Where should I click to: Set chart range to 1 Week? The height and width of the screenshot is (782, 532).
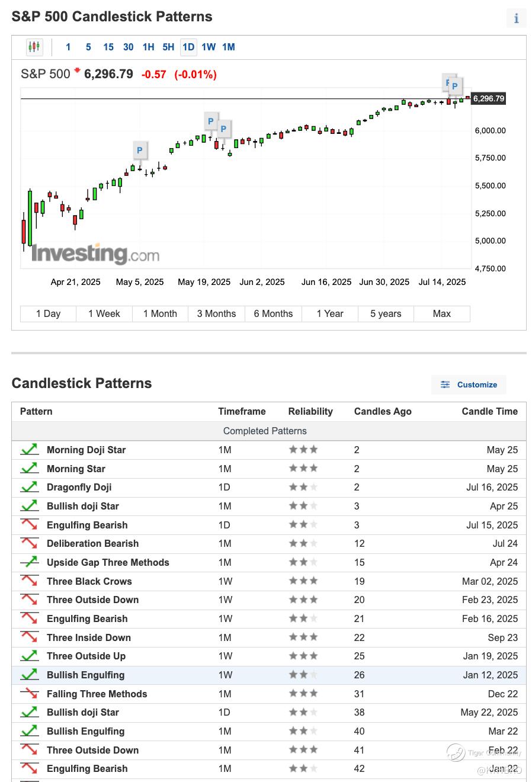[104, 314]
